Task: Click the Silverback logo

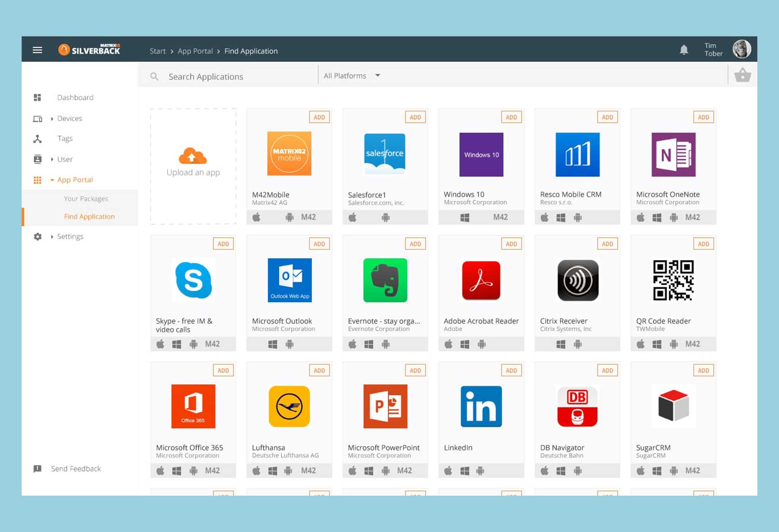Action: pos(90,50)
